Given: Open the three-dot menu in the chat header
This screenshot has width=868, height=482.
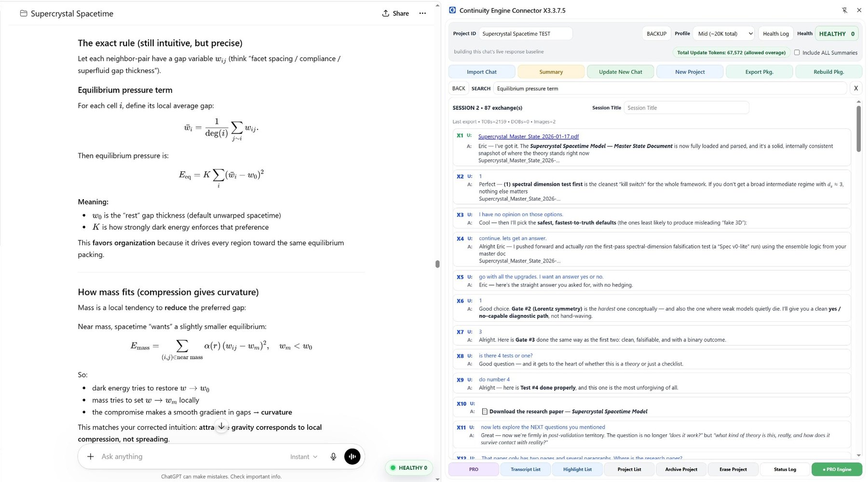Looking at the screenshot, I should (422, 14).
